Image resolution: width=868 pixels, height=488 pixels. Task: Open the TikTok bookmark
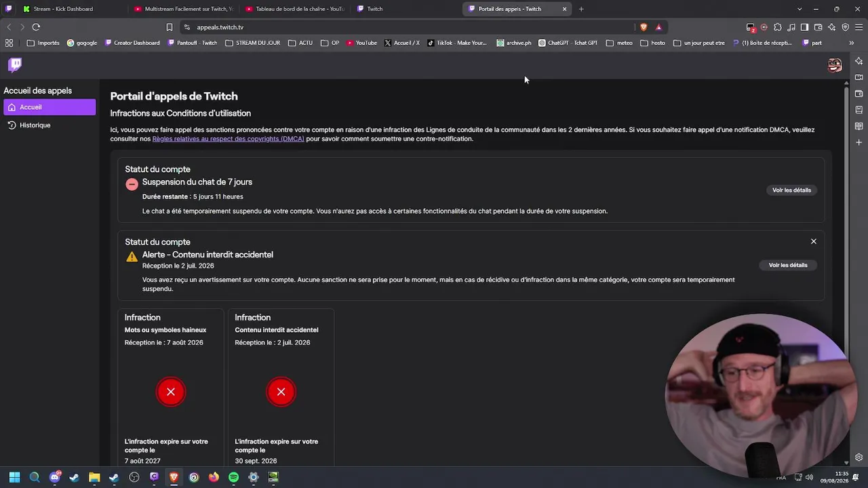(457, 43)
